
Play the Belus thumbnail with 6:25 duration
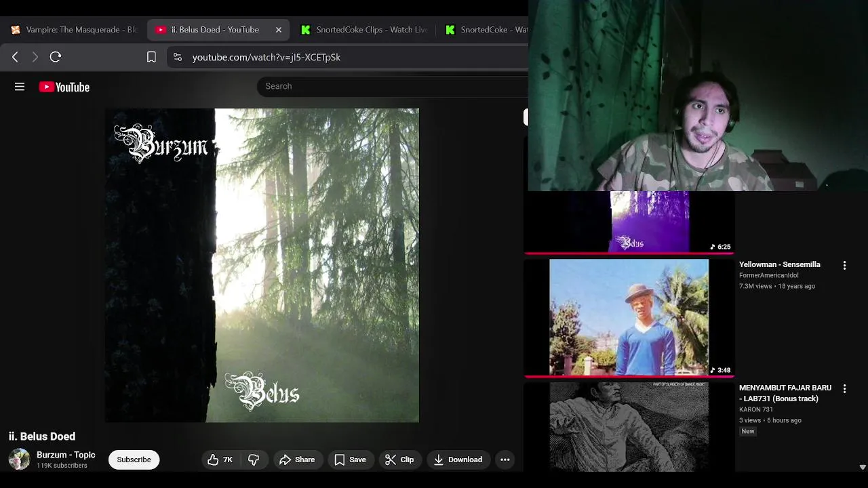(x=629, y=222)
